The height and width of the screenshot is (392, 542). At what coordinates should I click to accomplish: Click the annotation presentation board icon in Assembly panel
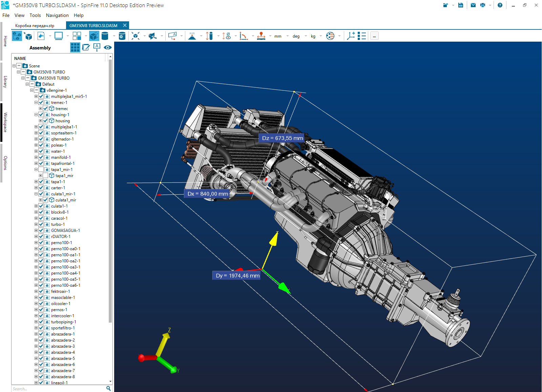click(97, 47)
